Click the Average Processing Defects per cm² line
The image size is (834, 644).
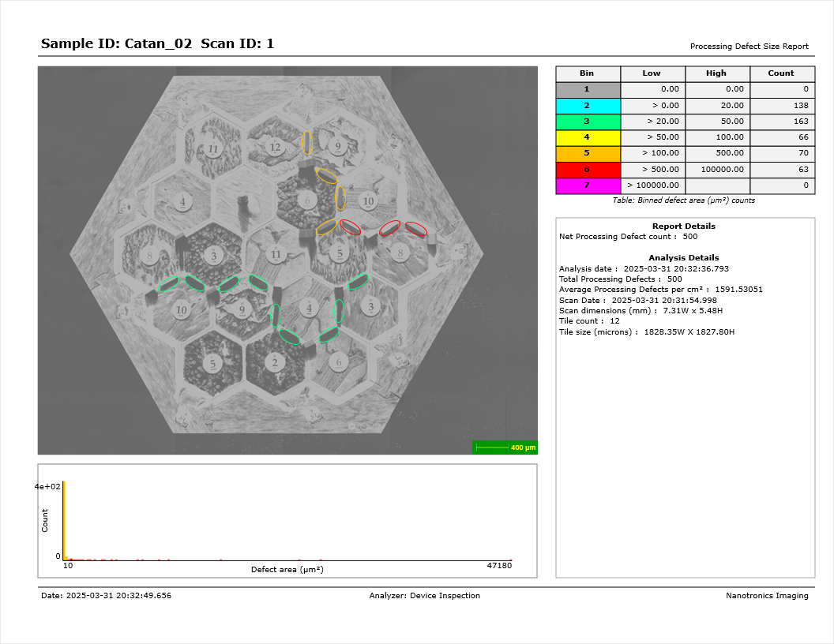pos(661,290)
